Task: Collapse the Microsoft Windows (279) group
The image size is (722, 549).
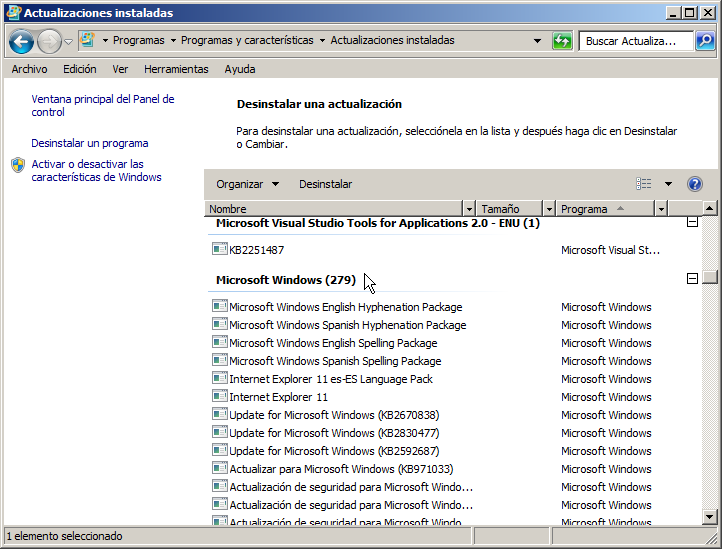Action: (x=692, y=278)
